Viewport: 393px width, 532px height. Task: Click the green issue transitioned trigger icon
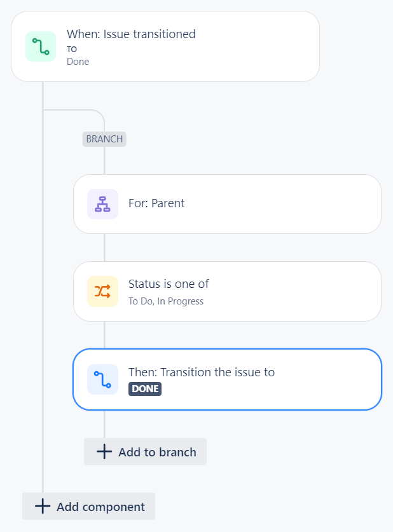(41, 46)
